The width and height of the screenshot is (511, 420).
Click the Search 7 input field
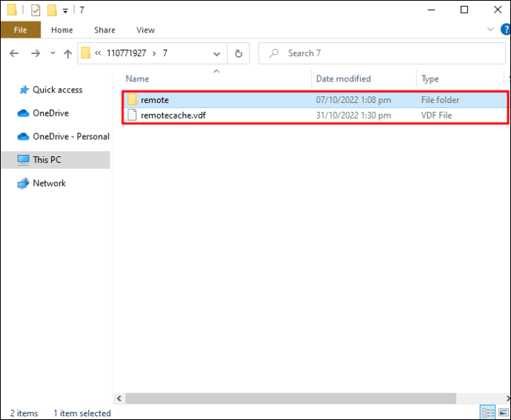(x=382, y=53)
